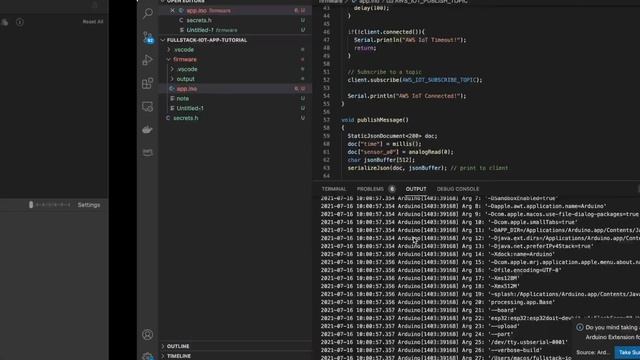Open the Extensions view
Screen dimensions: 640x360
point(147,83)
